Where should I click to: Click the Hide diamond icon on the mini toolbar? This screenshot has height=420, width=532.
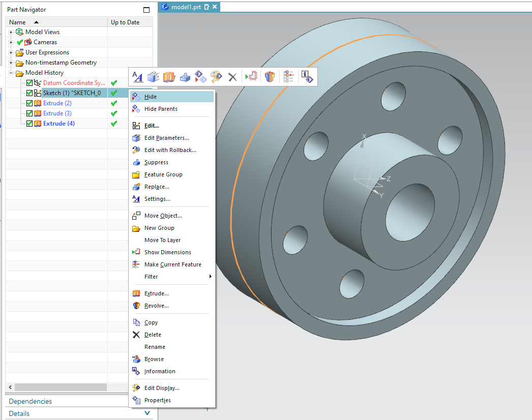tap(200, 77)
